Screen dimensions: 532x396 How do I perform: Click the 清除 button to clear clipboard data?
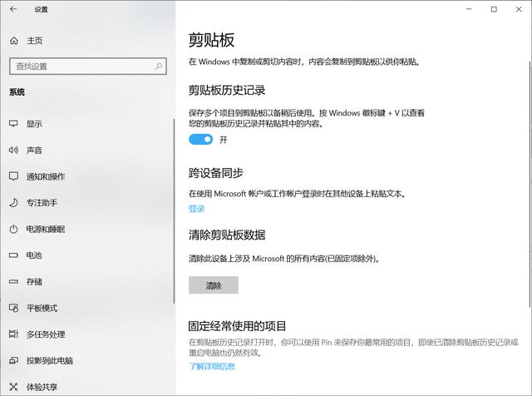click(214, 285)
